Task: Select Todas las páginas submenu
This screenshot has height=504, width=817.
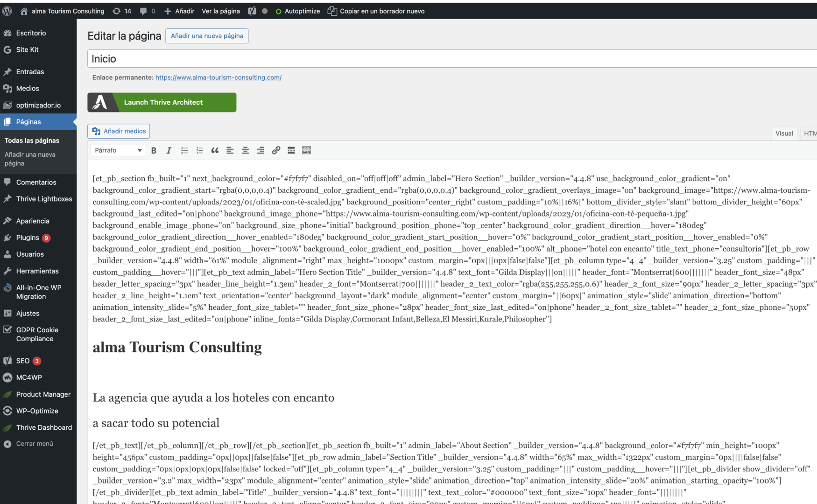Action: 32,140
